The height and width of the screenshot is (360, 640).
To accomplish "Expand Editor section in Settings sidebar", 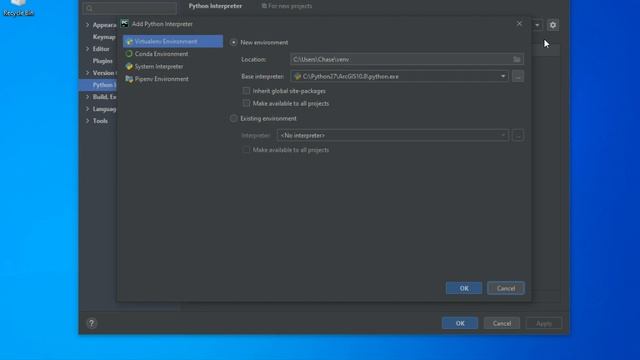I will 87,49.
